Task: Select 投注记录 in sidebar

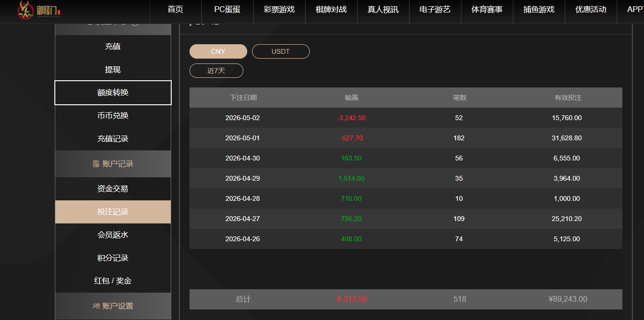Action: [x=113, y=212]
